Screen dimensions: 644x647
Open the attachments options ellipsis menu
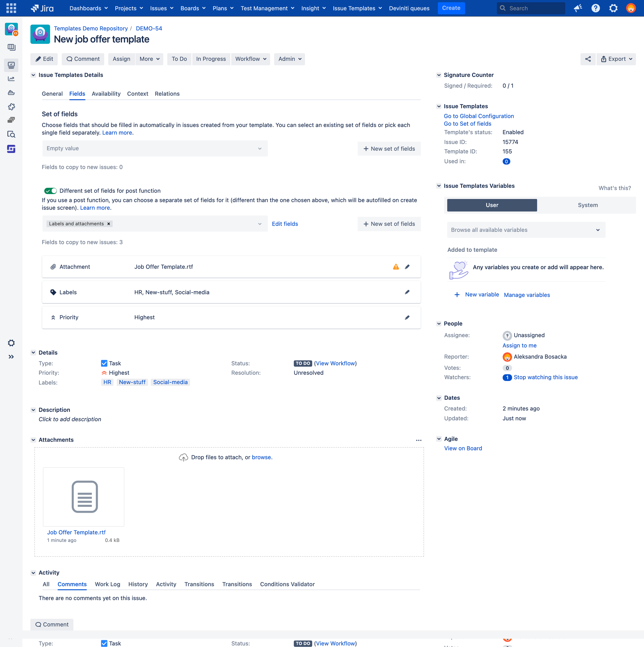tap(419, 440)
